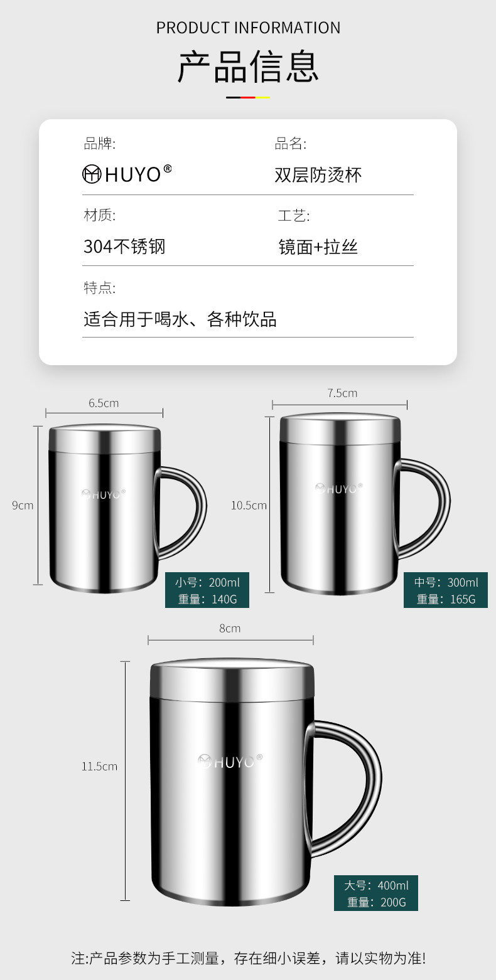496x980 pixels.
Task: Click the 中号: 300ml green label
Action: click(446, 590)
